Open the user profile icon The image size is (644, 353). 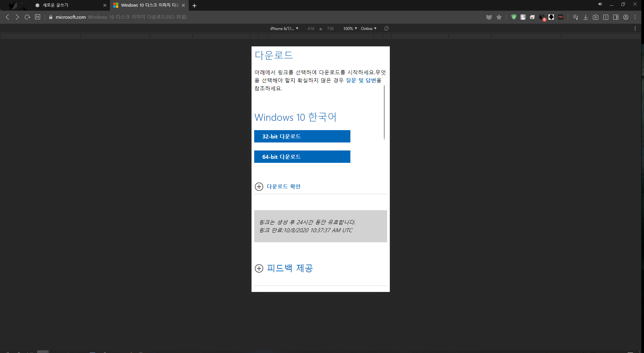point(626,17)
